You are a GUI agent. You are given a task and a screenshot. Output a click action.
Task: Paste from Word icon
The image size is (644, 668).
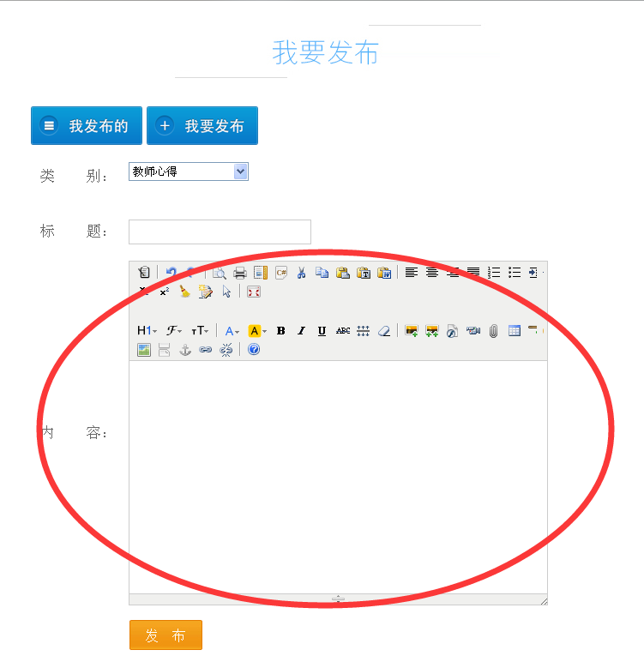pyautogui.click(x=384, y=273)
